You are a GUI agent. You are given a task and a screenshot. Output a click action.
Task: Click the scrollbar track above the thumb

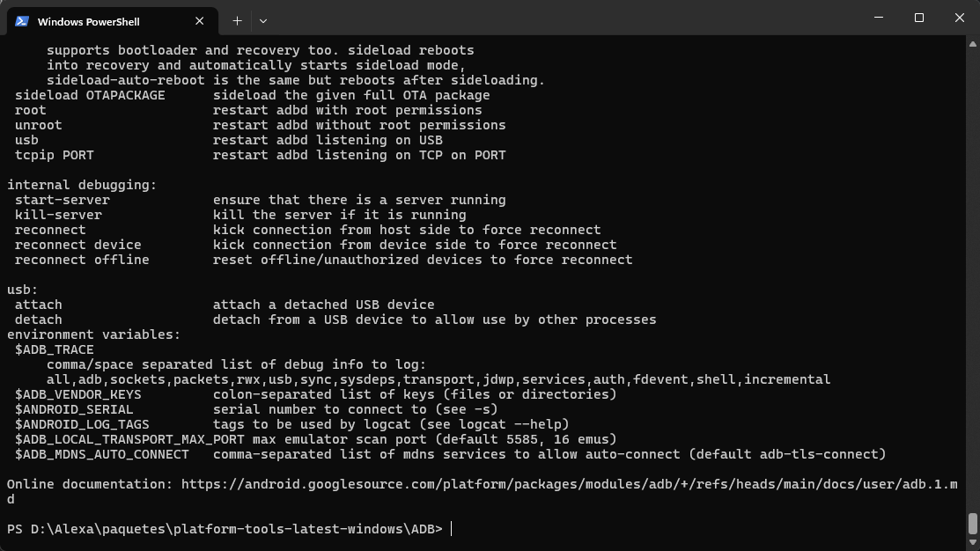coord(972,264)
